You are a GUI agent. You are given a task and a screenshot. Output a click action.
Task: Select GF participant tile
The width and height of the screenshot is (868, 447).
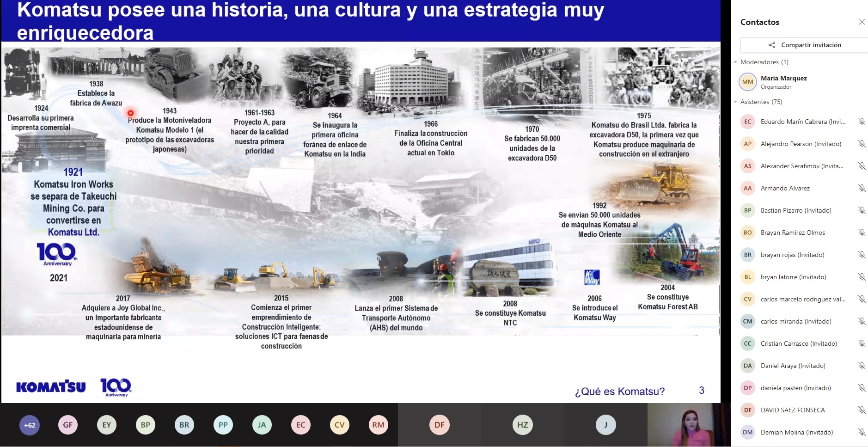[x=68, y=425]
